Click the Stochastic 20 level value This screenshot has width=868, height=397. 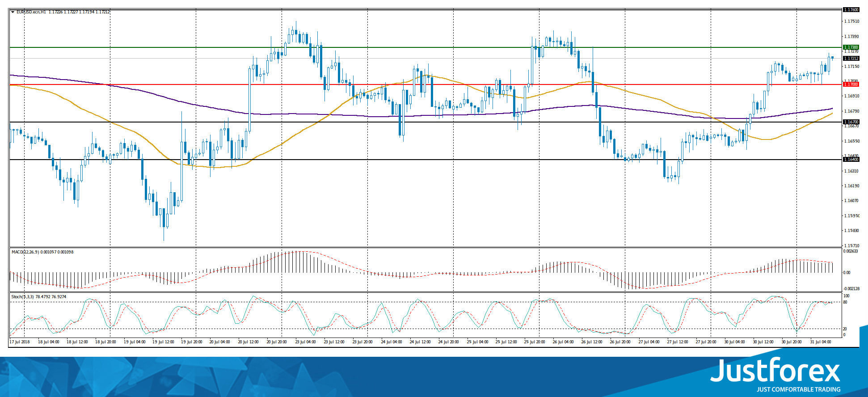coord(845,329)
